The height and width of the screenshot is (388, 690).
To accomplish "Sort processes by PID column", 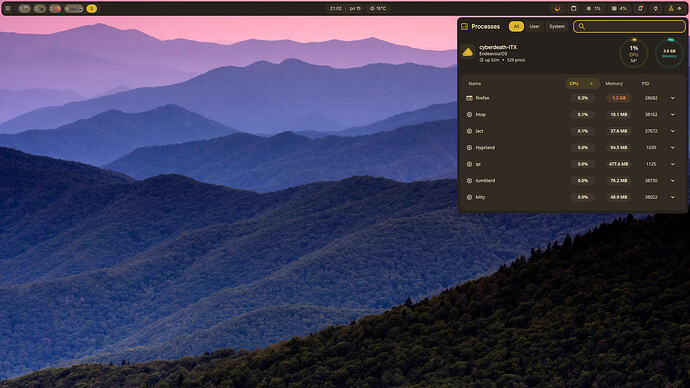I will [x=645, y=84].
